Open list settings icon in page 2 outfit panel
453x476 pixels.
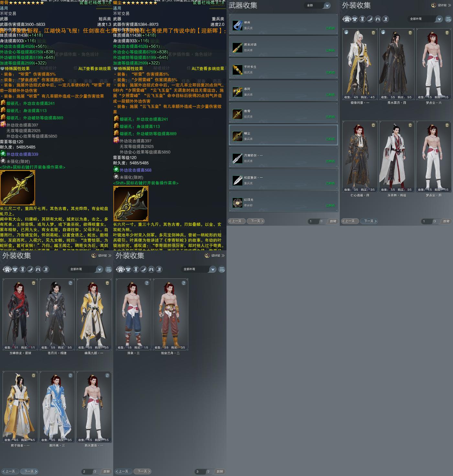coord(108,269)
